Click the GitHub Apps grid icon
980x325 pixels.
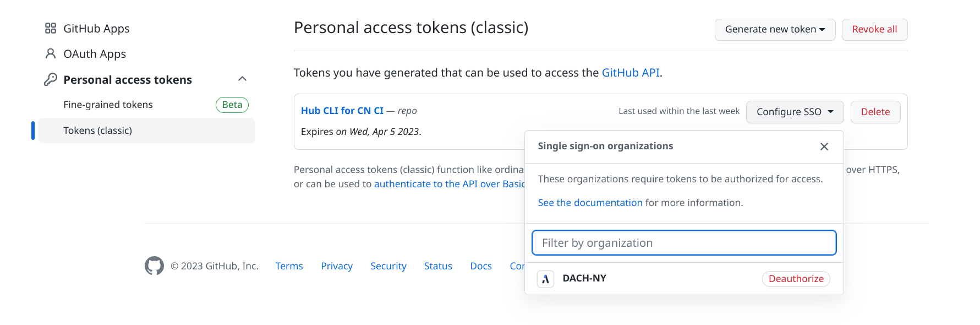pyautogui.click(x=51, y=28)
